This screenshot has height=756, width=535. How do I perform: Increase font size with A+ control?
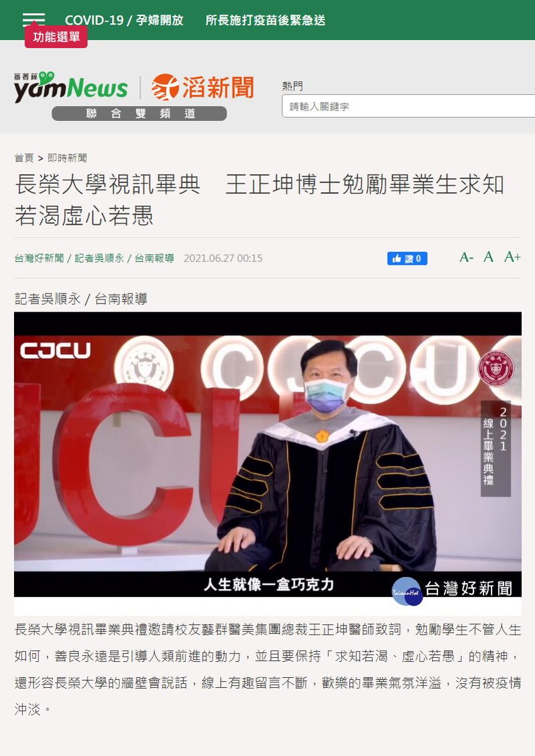[512, 257]
